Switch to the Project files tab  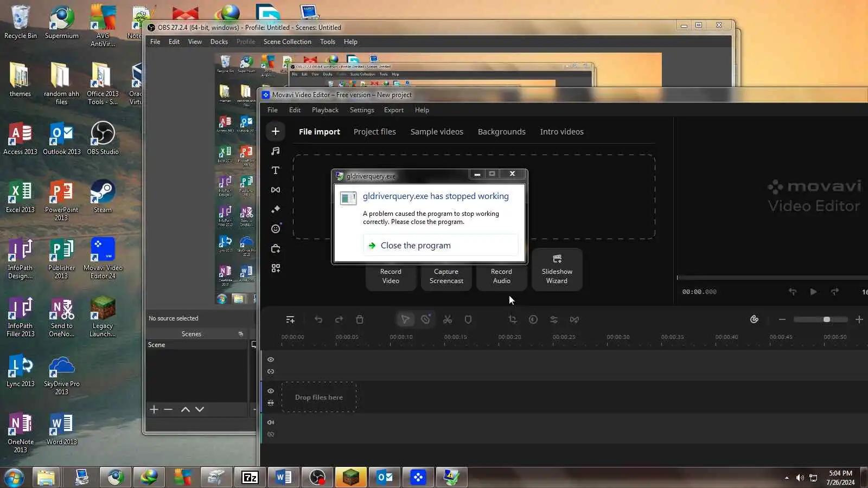[x=375, y=132]
